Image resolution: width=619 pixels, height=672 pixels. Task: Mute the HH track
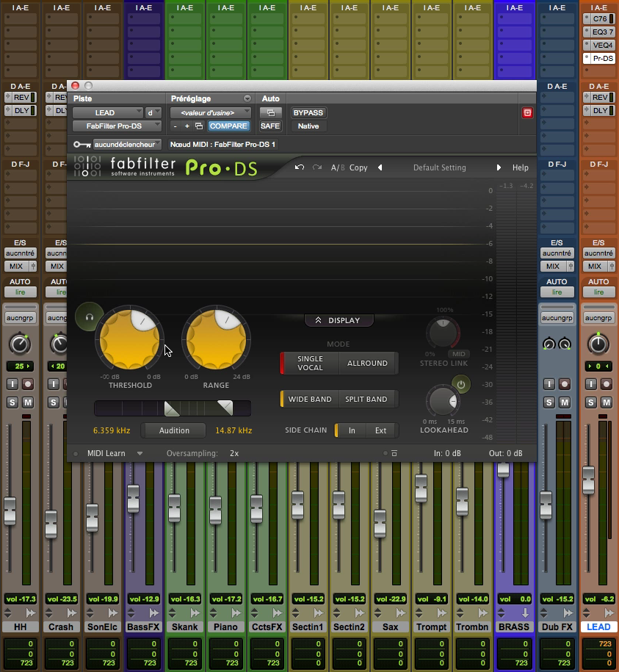28,402
